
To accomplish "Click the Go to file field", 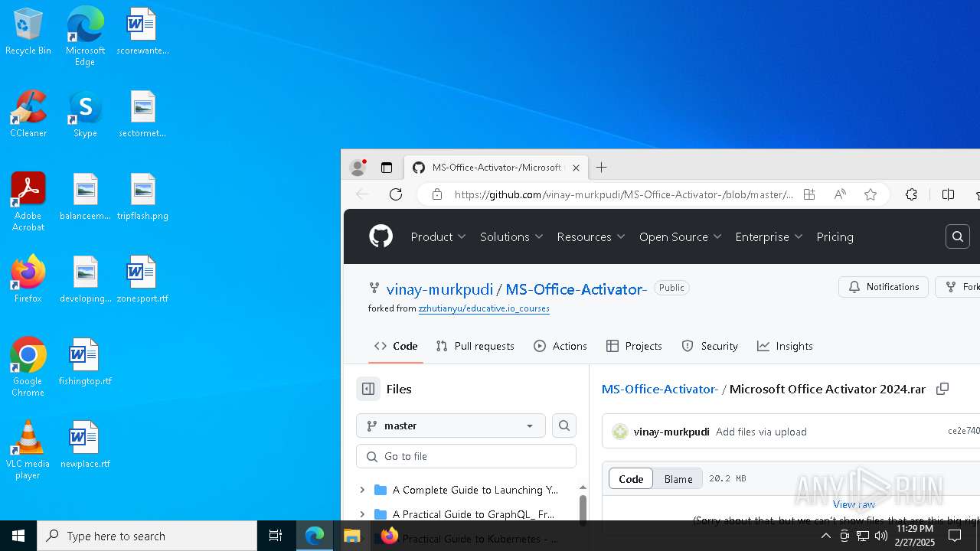I will [466, 456].
